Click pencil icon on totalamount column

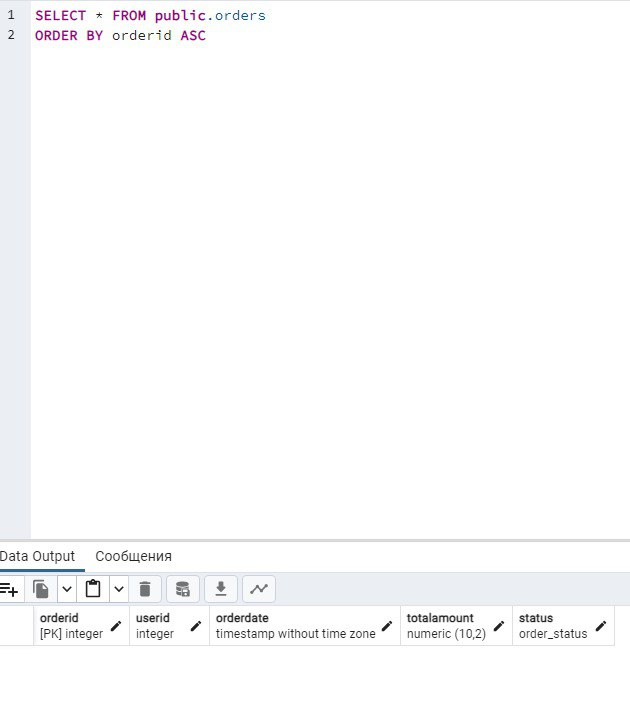click(499, 626)
